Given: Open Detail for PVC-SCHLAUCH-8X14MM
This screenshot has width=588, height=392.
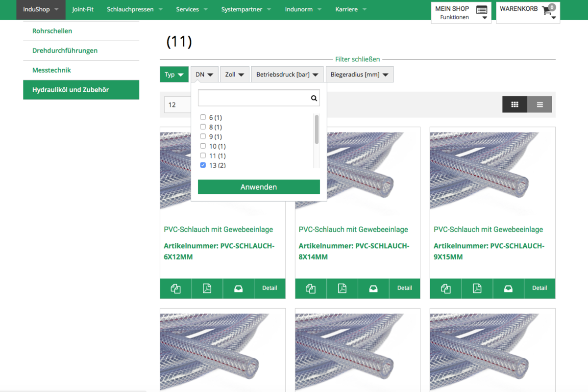Looking at the screenshot, I should pos(405,288).
